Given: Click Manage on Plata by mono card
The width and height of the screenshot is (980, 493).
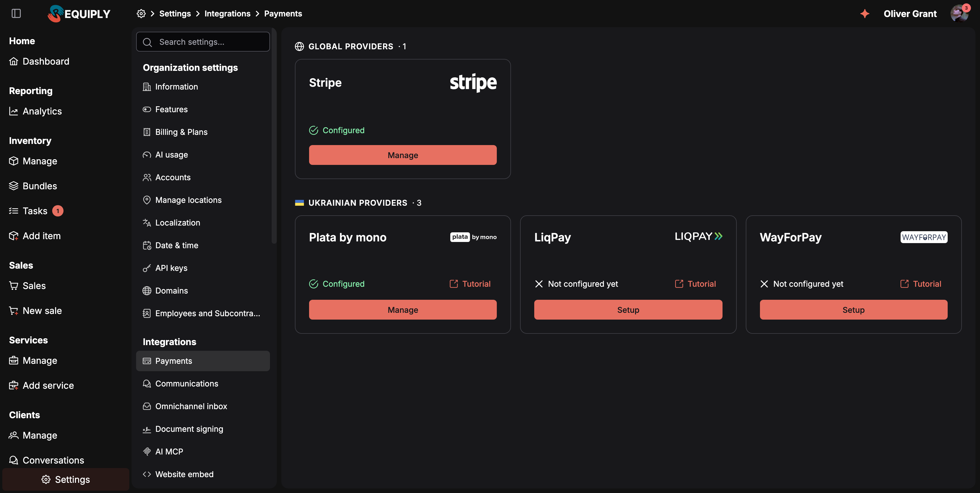Looking at the screenshot, I should [402, 310].
